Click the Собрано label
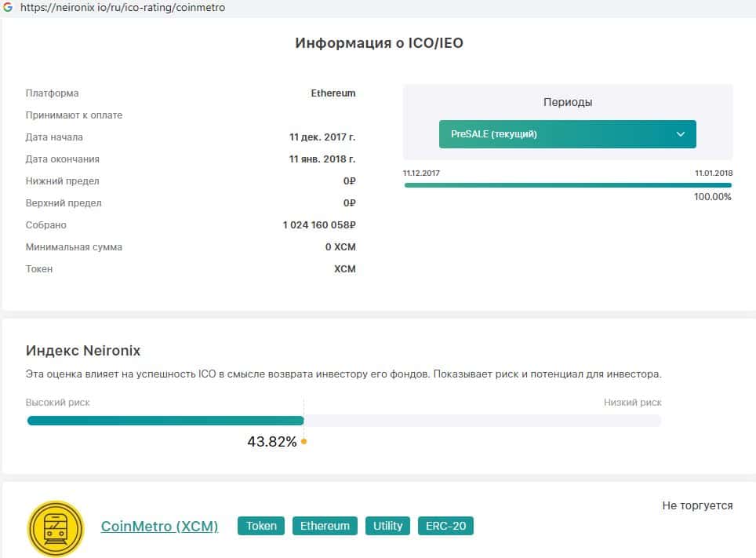 click(x=45, y=225)
